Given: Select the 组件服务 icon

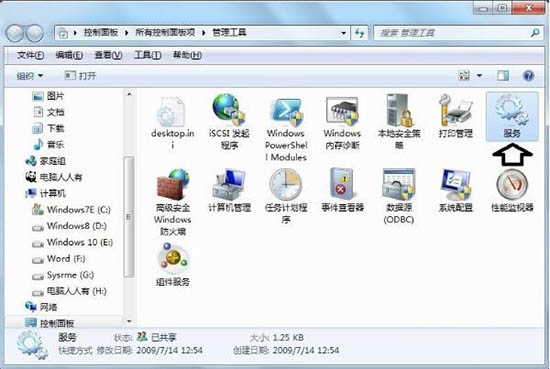Looking at the screenshot, I should coord(173,265).
